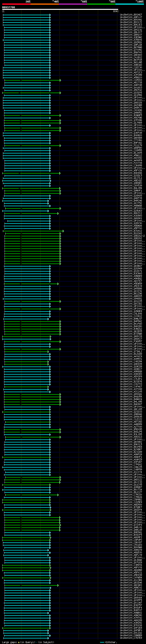Click the orange ~40% identity legend bar
The width and height of the screenshot is (146, 644).
(45, 4)
